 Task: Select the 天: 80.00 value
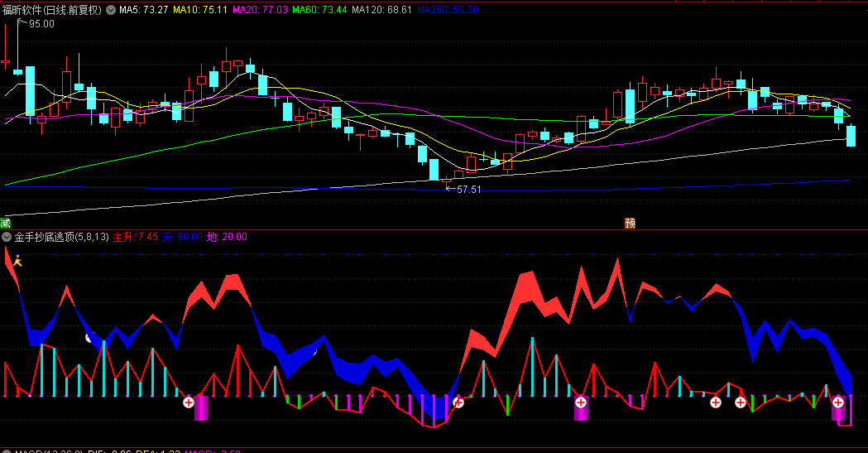(x=182, y=237)
